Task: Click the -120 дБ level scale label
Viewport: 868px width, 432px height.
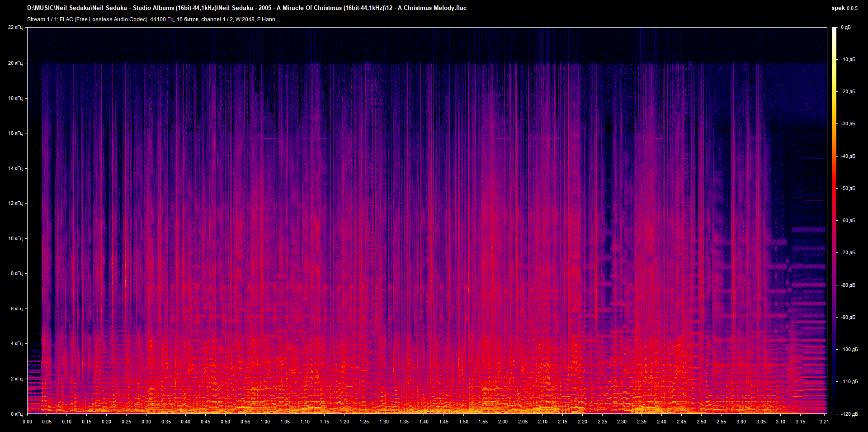Action: [x=849, y=414]
